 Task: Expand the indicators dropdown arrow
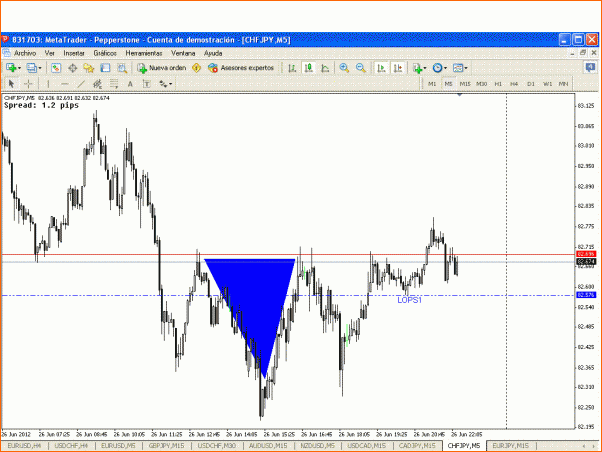[425, 68]
